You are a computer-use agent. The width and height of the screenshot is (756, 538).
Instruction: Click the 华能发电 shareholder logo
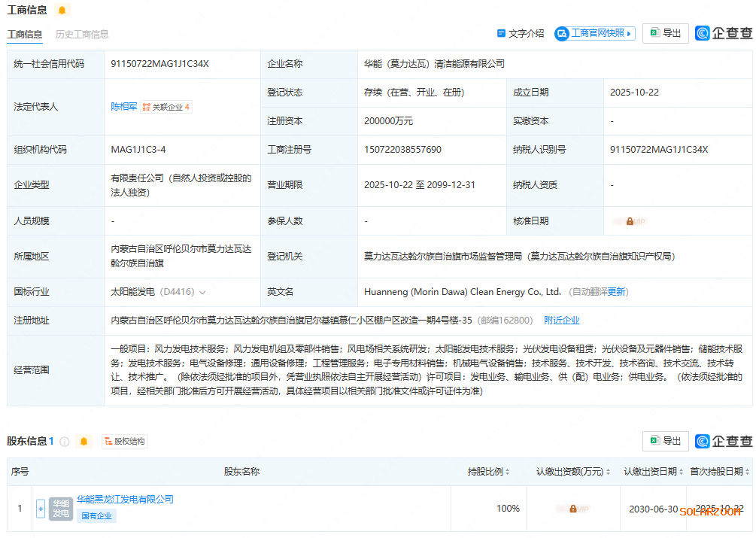point(61,509)
